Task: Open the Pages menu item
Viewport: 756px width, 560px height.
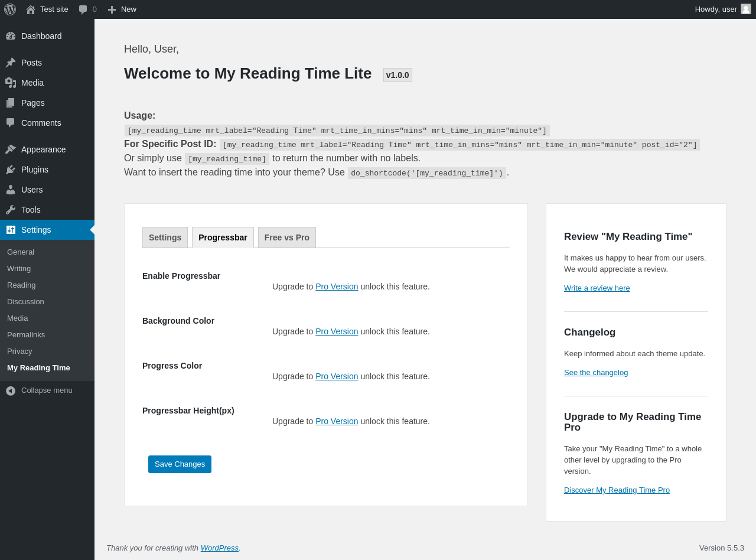Action: (x=47, y=103)
